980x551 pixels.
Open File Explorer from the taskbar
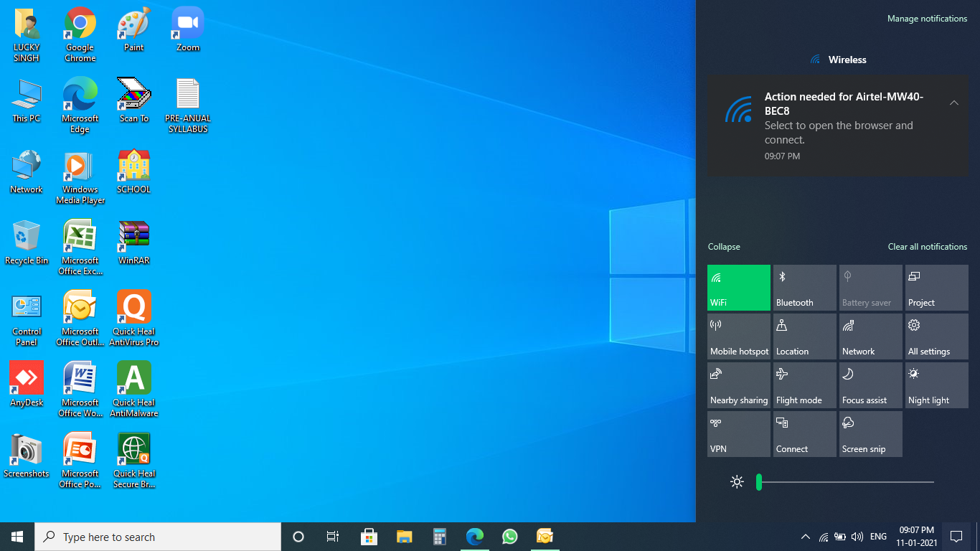404,537
